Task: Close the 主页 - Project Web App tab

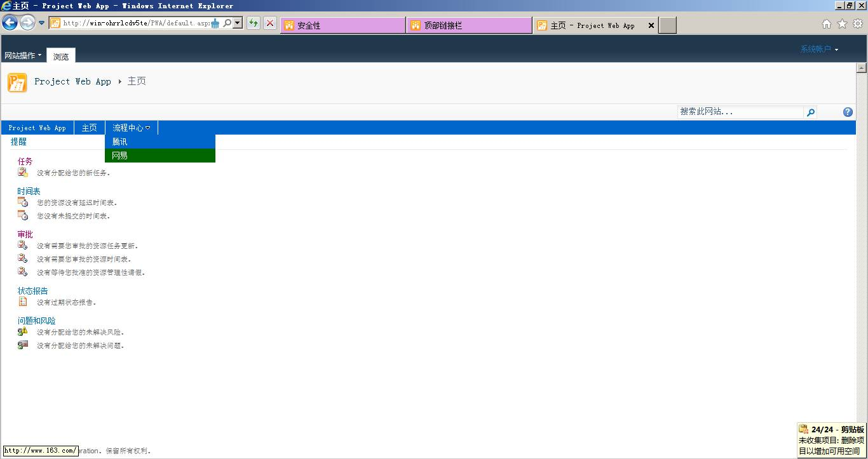Action: click(651, 25)
